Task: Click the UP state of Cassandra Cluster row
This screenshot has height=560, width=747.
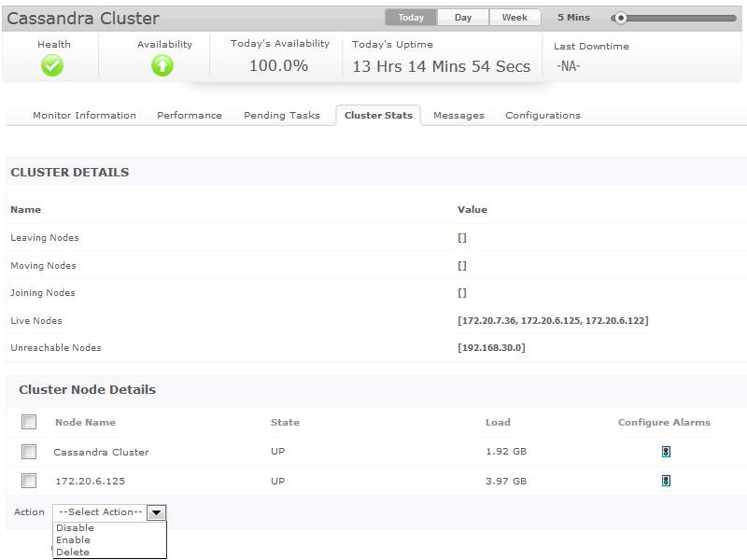Action: click(277, 452)
